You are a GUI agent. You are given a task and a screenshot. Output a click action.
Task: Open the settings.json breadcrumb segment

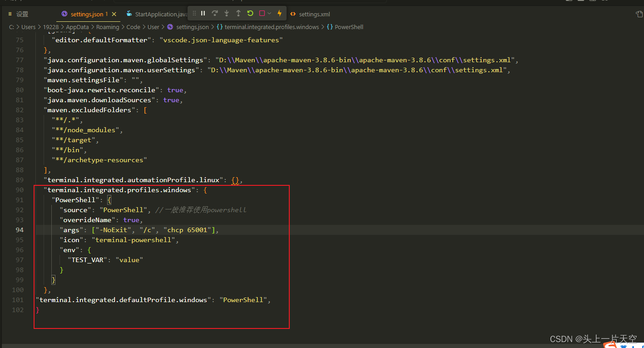tap(193, 27)
